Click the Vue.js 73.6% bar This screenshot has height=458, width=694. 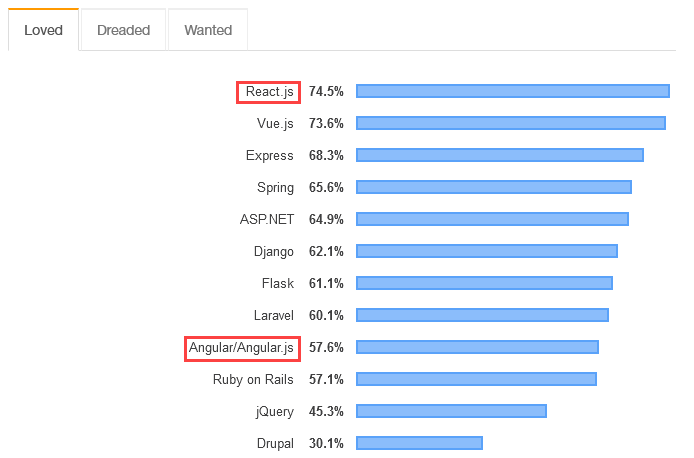[510, 123]
